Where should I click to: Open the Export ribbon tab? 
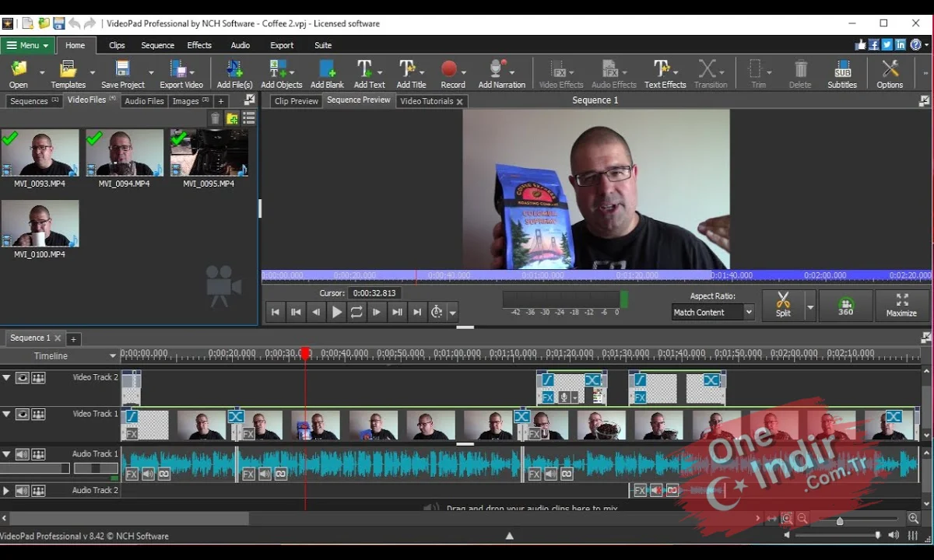point(282,45)
